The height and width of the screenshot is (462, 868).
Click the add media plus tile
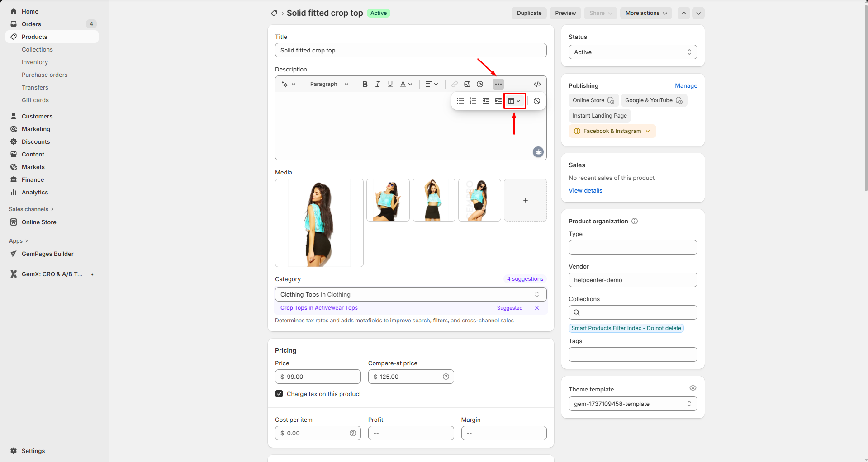tap(525, 200)
